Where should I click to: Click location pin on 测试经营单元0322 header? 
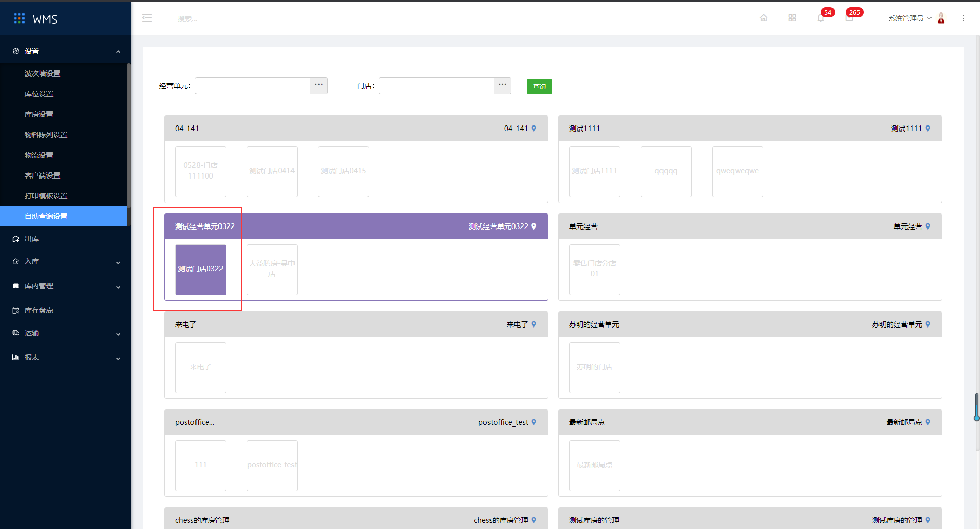(534, 226)
